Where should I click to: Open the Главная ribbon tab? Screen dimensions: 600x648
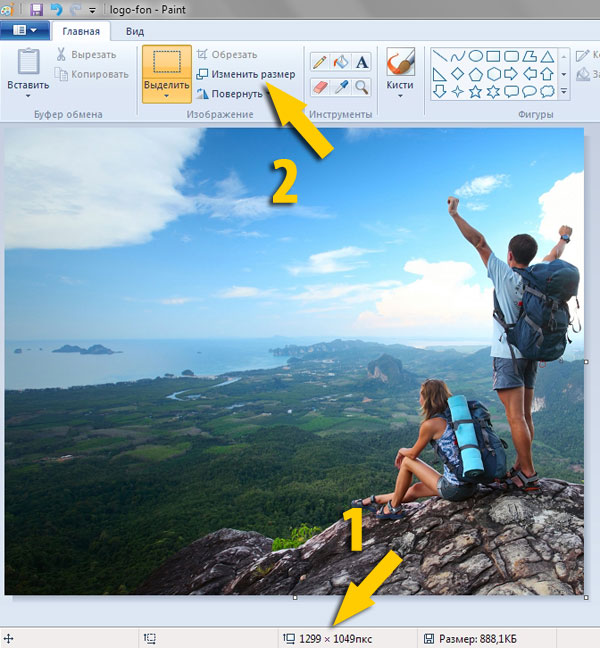[x=80, y=31]
